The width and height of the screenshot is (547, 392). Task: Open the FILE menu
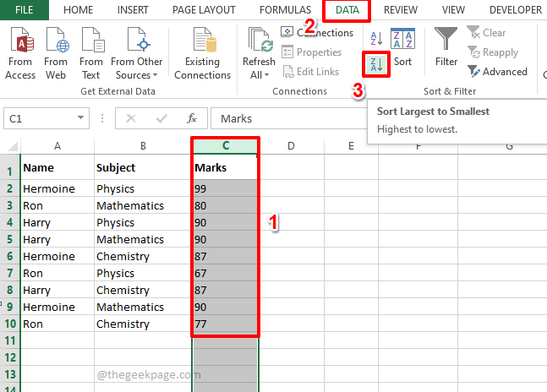(25, 10)
